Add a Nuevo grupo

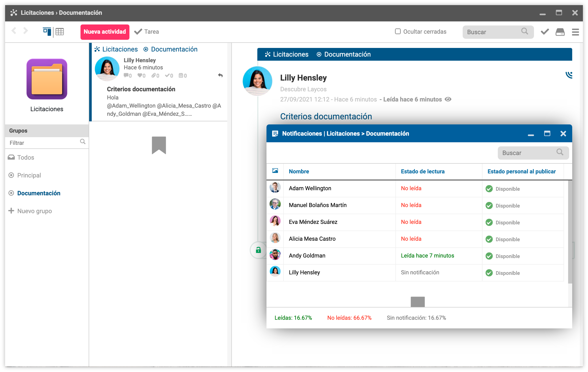pyautogui.click(x=30, y=211)
